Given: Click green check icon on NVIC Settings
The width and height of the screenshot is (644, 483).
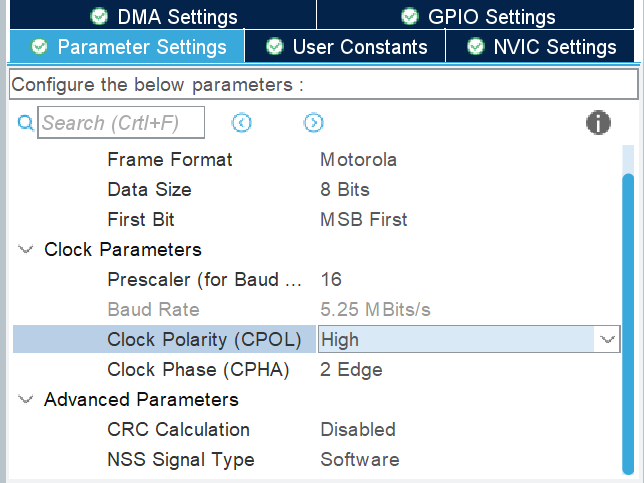Looking at the screenshot, I should pos(475,47).
